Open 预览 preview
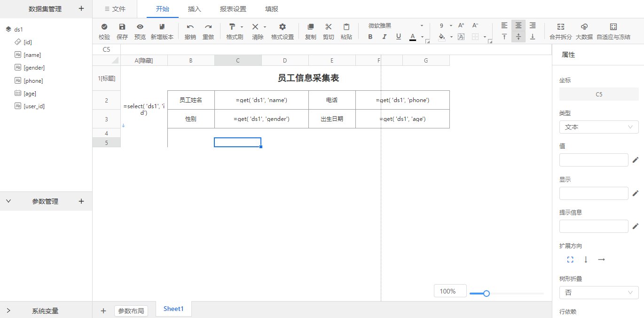This screenshot has width=644, height=318. point(140,27)
